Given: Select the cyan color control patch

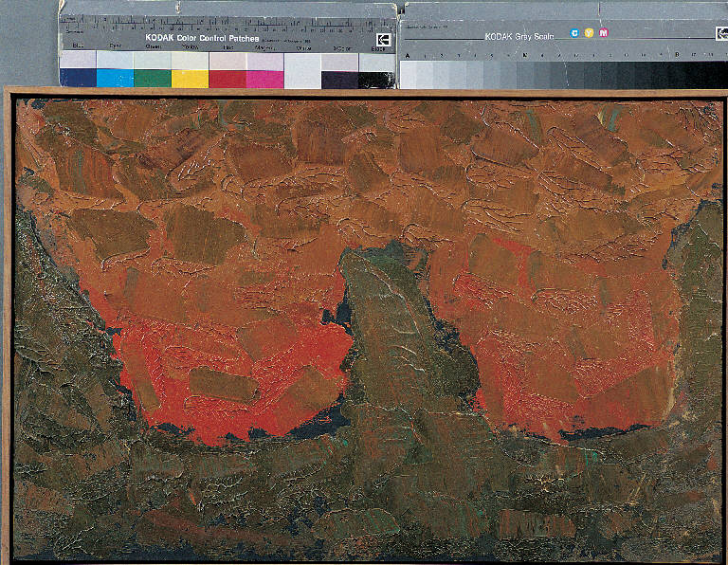Looking at the screenshot, I should click(115, 78).
